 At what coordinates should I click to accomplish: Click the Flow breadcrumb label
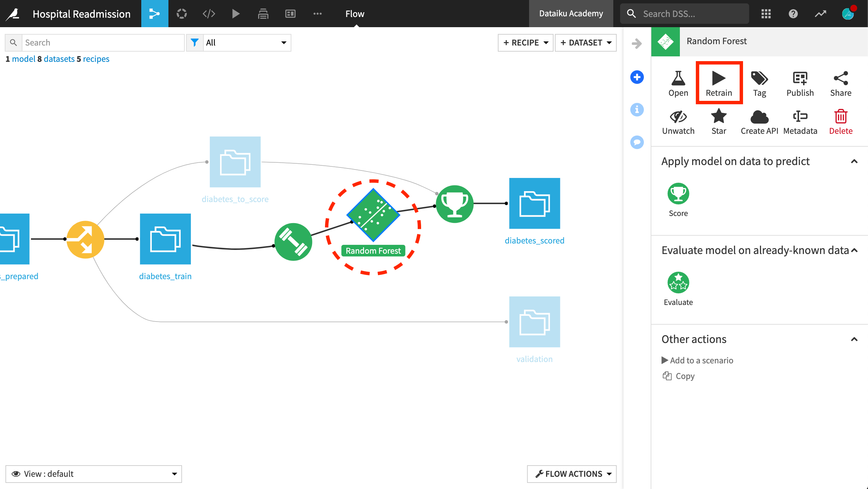(x=355, y=14)
